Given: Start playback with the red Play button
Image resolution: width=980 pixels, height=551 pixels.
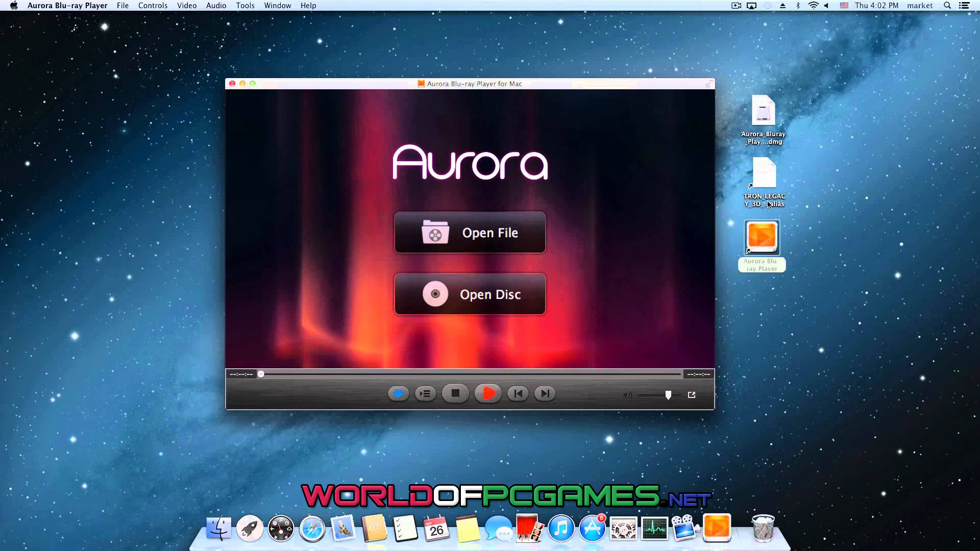Looking at the screenshot, I should click(488, 393).
